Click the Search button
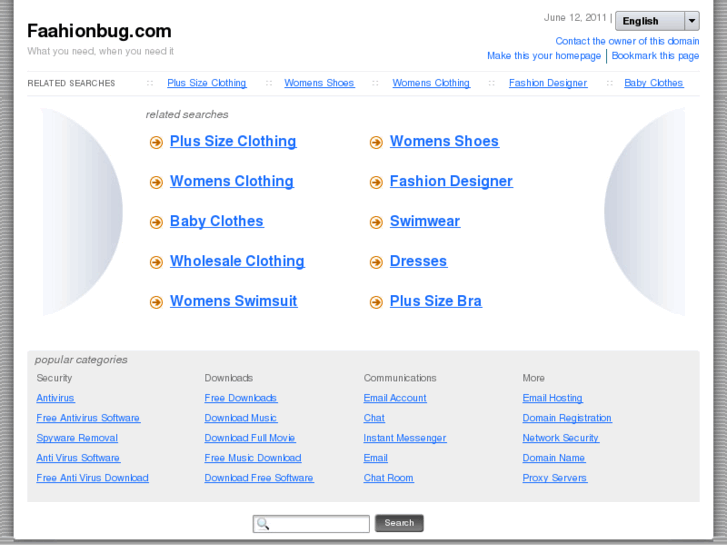 [x=399, y=523]
